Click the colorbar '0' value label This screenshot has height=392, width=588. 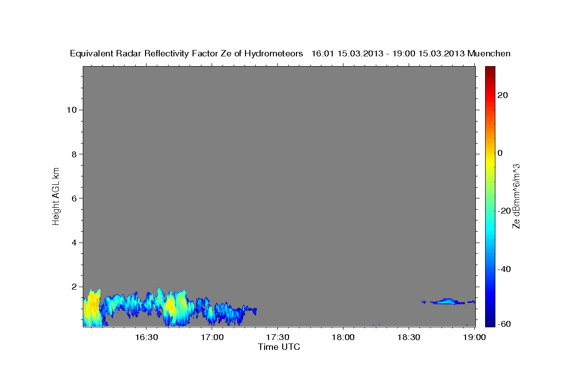500,153
